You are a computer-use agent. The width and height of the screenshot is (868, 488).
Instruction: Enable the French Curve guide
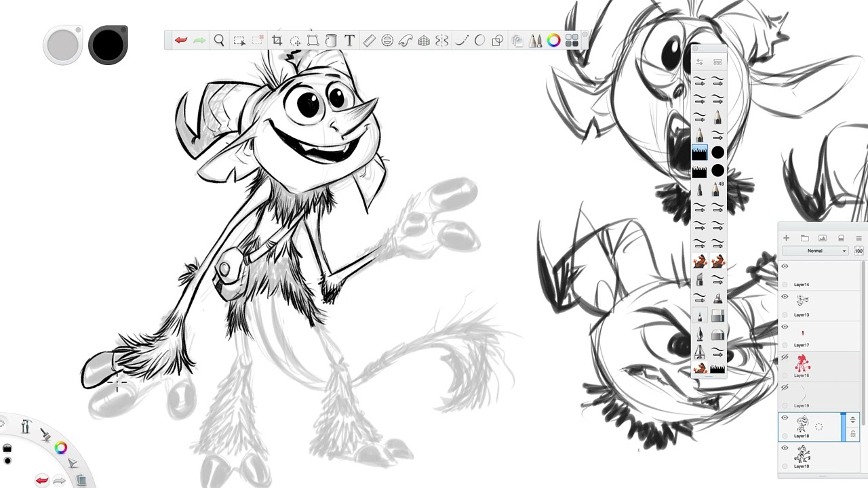pyautogui.click(x=406, y=41)
